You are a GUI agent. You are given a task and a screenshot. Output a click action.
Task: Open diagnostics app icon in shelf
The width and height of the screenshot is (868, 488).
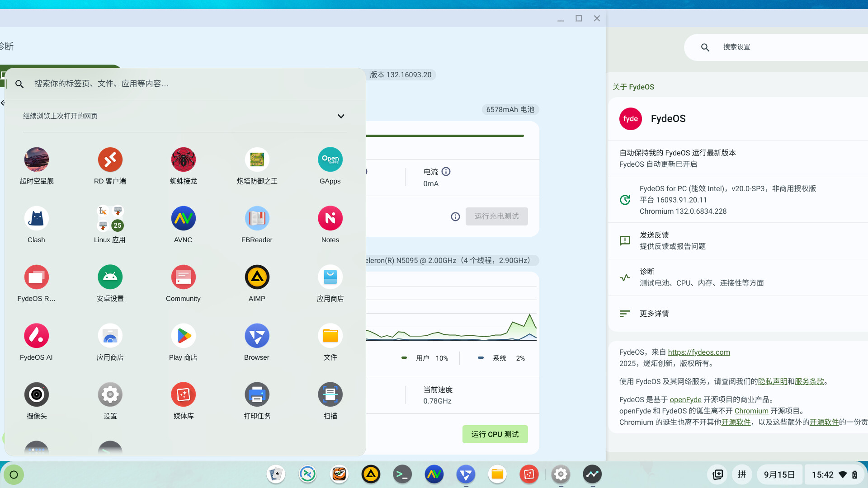[x=592, y=474]
